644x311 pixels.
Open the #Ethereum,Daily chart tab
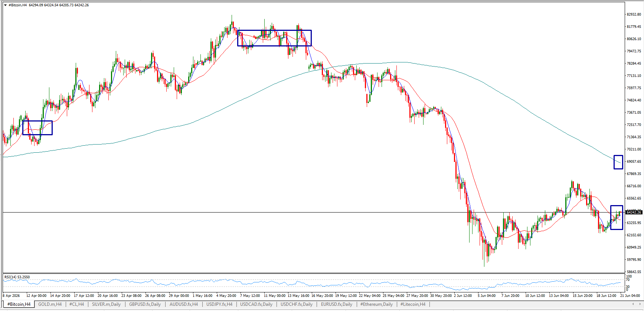click(x=376, y=304)
